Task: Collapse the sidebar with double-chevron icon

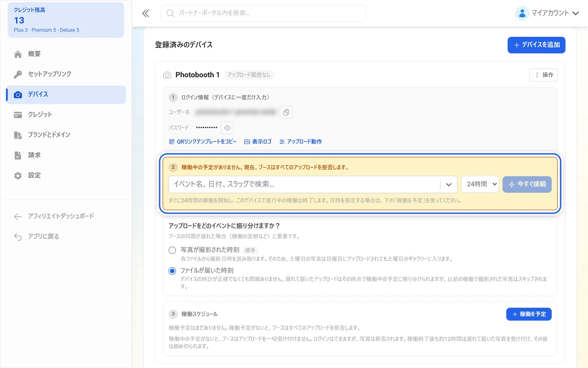Action: click(146, 13)
